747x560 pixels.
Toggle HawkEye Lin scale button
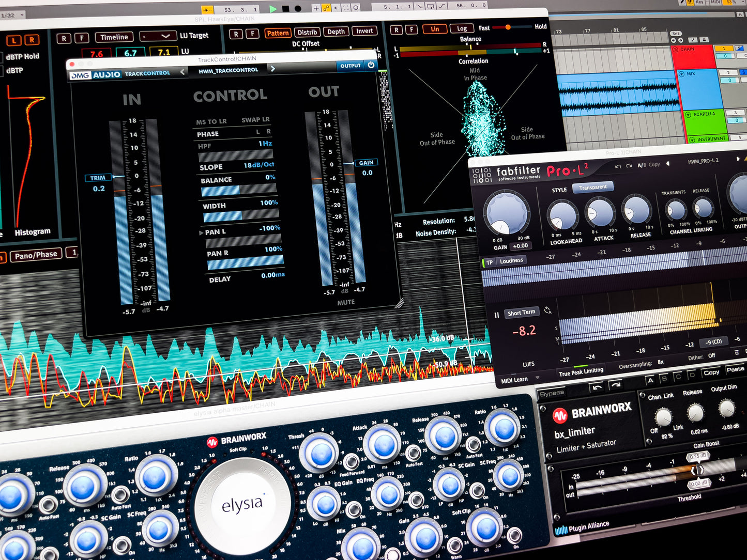435,29
